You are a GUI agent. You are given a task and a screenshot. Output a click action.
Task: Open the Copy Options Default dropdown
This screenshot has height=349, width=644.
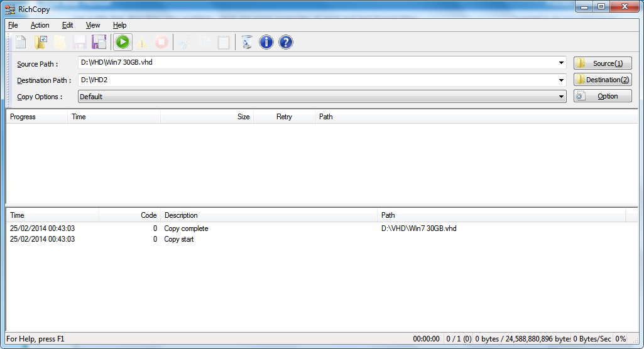[x=322, y=97]
